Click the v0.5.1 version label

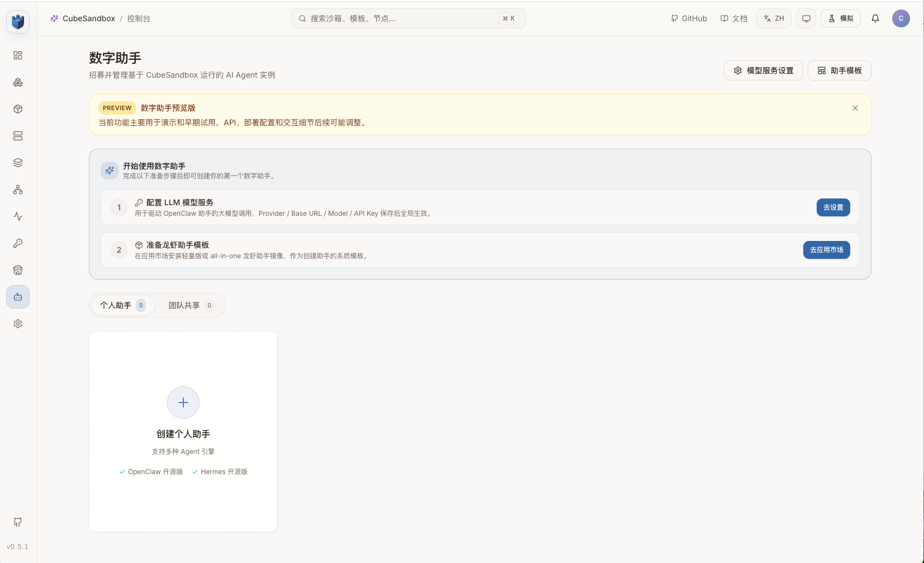click(18, 547)
